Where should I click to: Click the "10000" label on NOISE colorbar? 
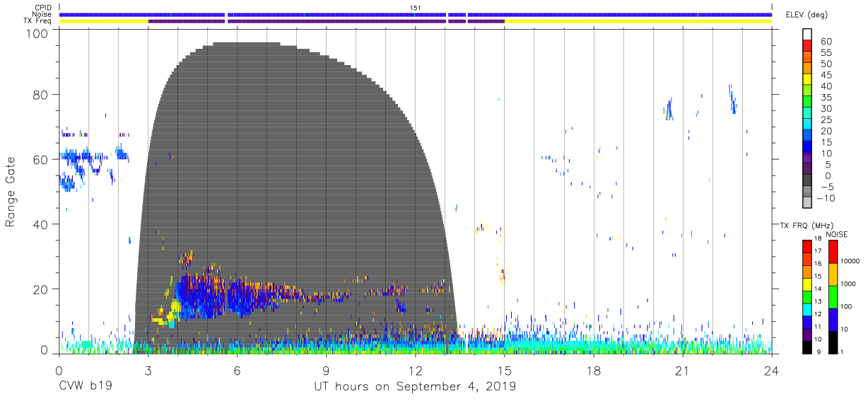[x=849, y=262]
